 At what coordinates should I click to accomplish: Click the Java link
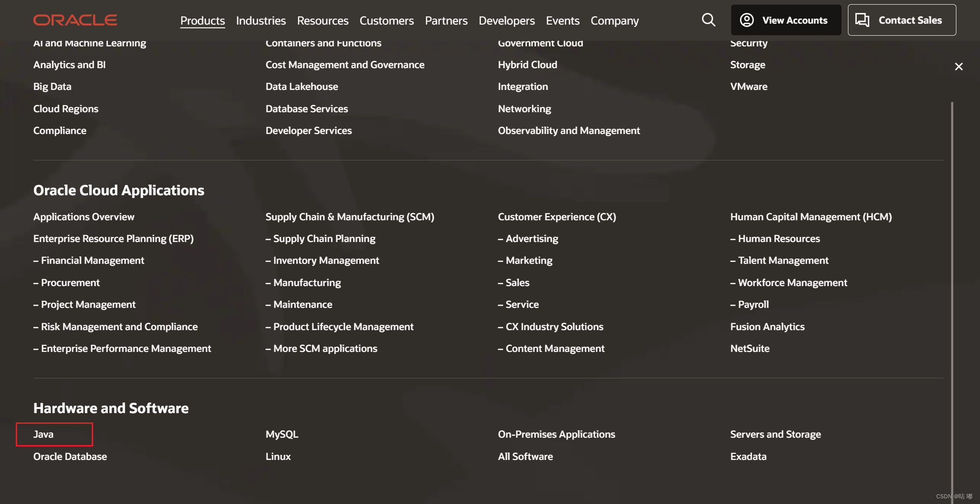pos(43,434)
